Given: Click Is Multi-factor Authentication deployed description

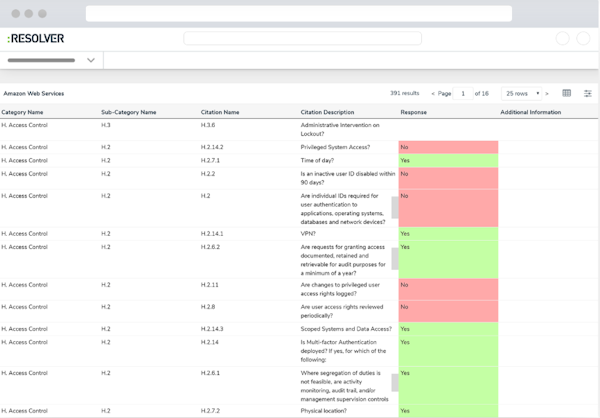Looking at the screenshot, I should (x=343, y=351).
